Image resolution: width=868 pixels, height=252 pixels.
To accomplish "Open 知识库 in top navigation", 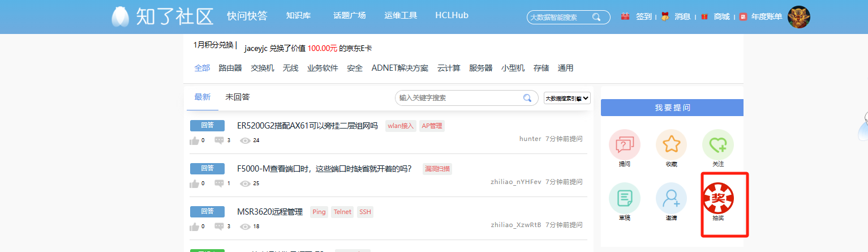I will pyautogui.click(x=298, y=15).
